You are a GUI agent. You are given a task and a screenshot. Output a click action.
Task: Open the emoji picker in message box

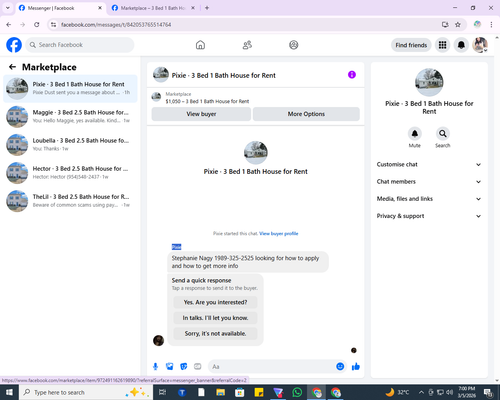[x=340, y=367]
